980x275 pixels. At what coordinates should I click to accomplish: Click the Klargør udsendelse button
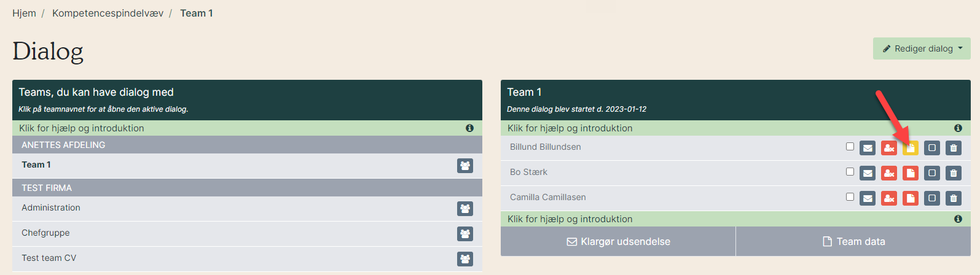(x=618, y=241)
